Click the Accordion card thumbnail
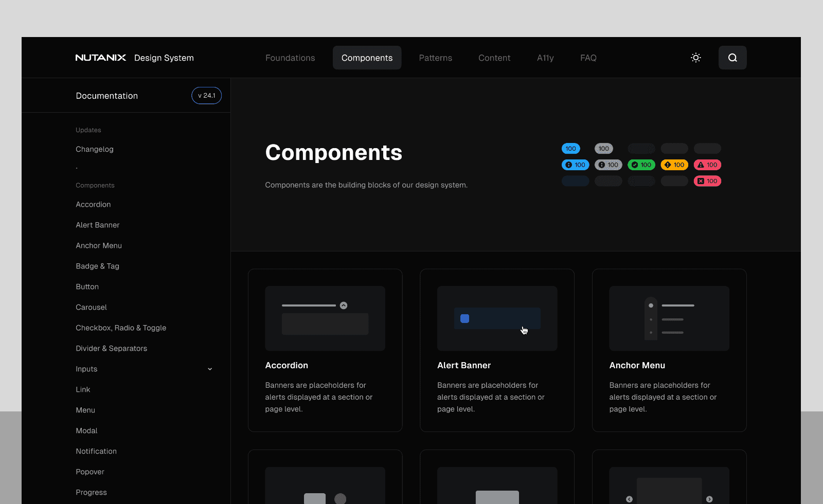The height and width of the screenshot is (504, 823). (325, 318)
